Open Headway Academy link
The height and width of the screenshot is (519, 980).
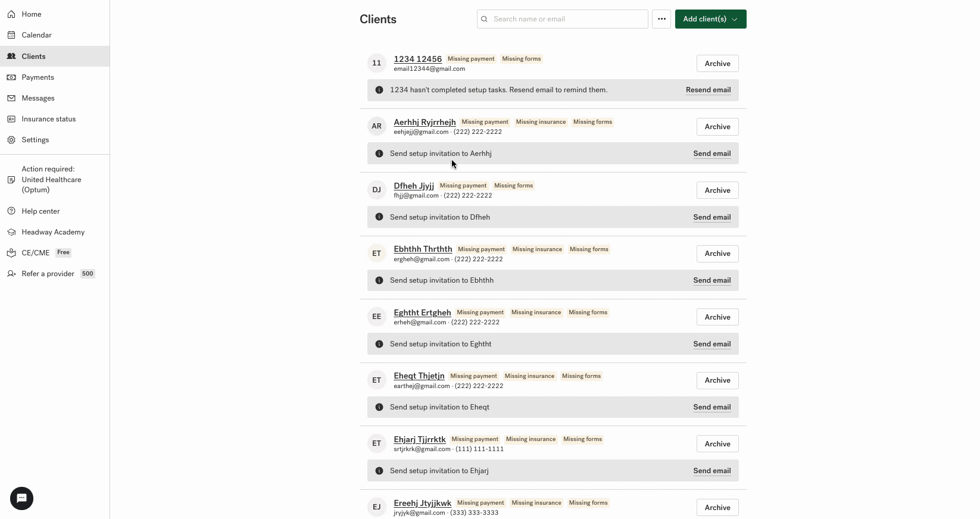pyautogui.click(x=54, y=232)
